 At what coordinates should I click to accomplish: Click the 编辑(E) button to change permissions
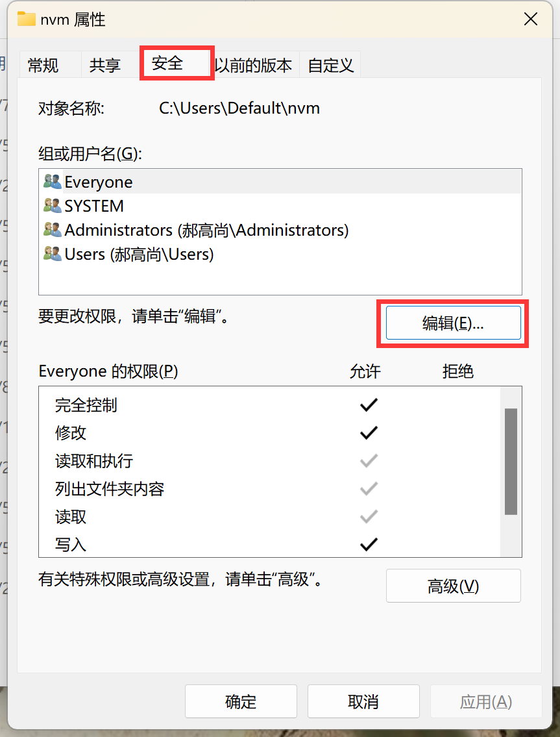(x=453, y=323)
